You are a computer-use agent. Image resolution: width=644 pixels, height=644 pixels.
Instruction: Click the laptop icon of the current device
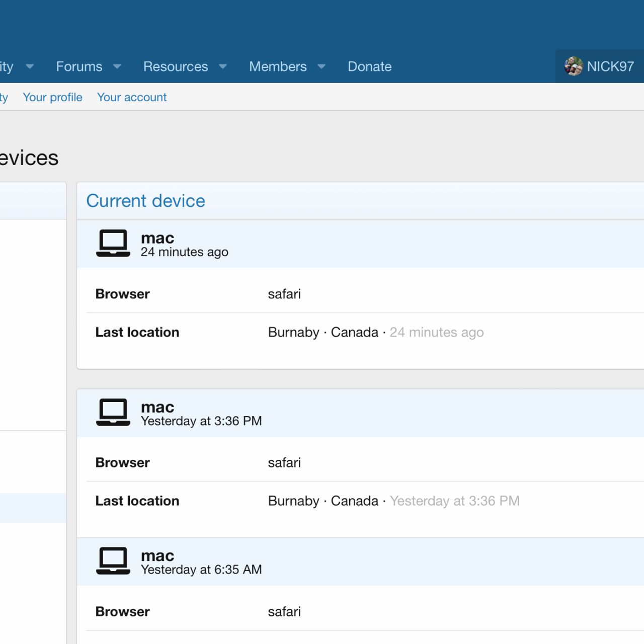[x=113, y=244]
